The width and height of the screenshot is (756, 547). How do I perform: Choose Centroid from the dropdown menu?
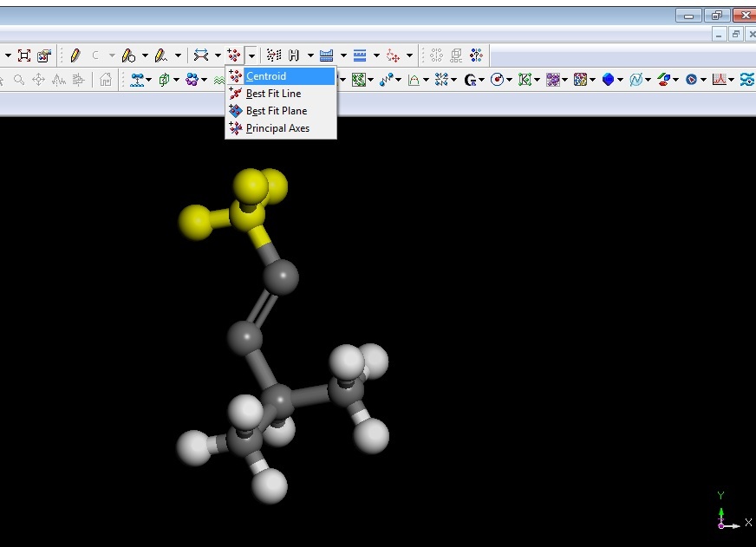pyautogui.click(x=281, y=76)
